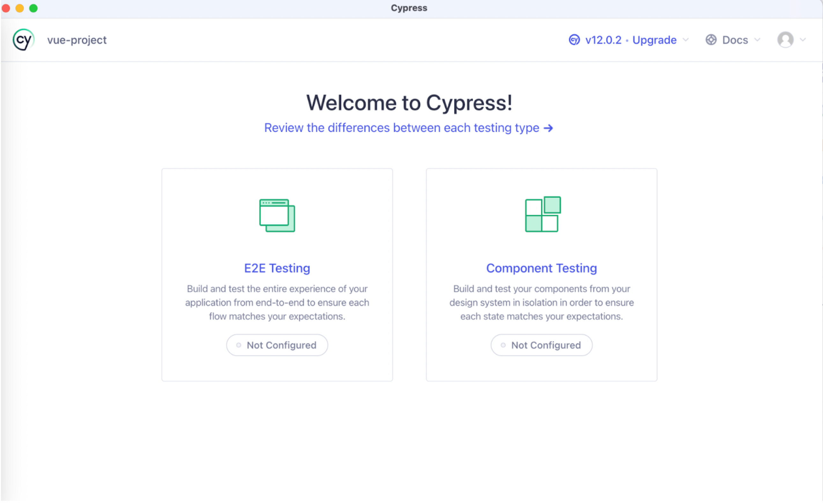This screenshot has height=504, width=823.
Task: Open the Docs globe icon
Action: pyautogui.click(x=711, y=40)
